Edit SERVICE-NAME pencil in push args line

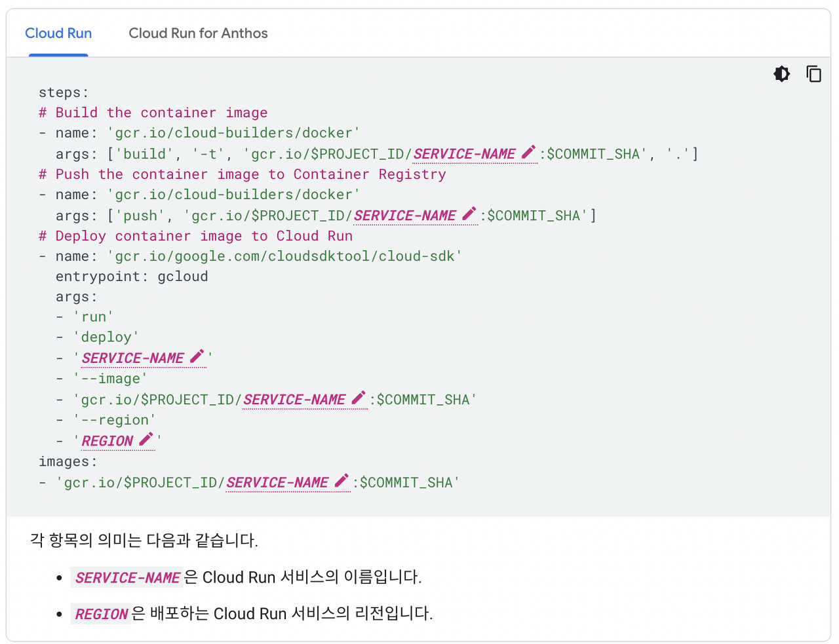[x=469, y=214]
